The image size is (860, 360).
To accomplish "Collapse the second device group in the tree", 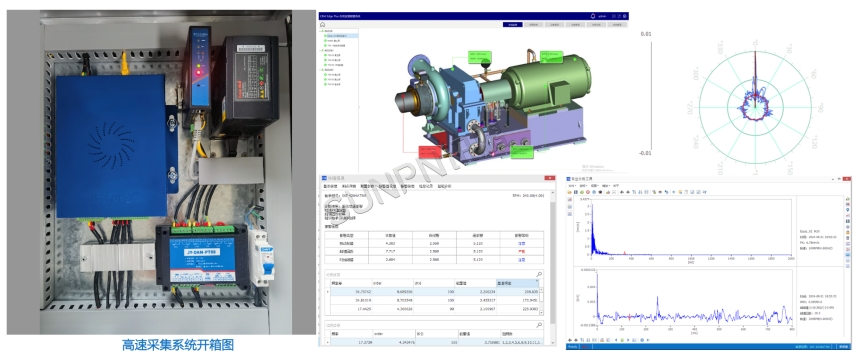I will coord(320,50).
